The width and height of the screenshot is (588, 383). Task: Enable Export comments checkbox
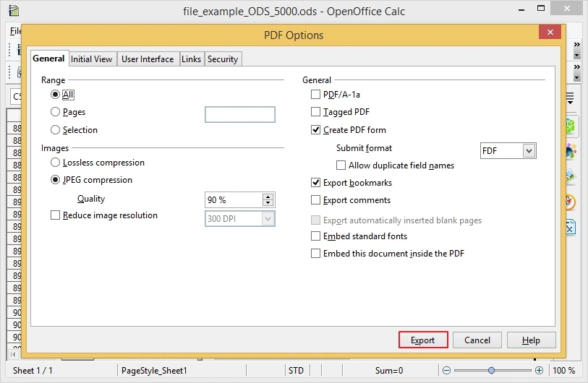(x=316, y=199)
